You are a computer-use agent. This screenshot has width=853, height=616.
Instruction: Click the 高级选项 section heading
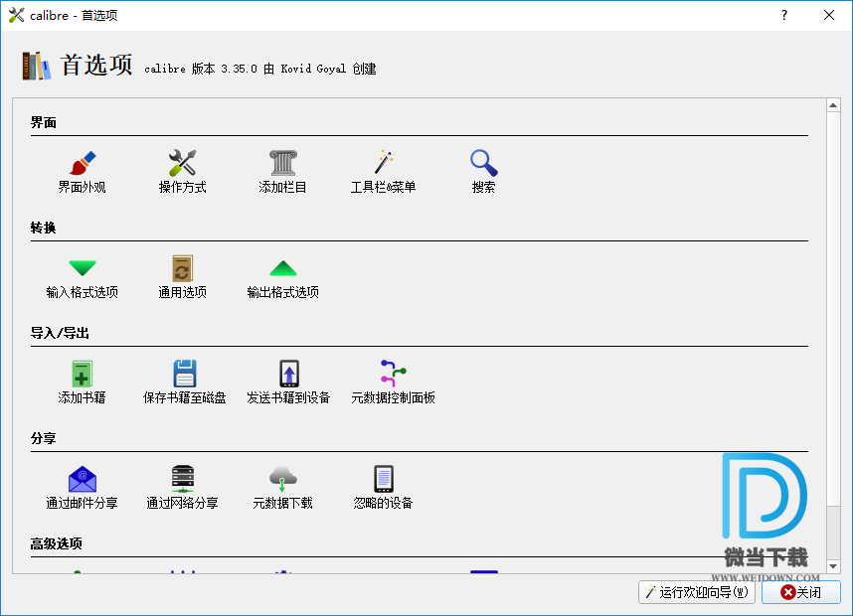[57, 543]
